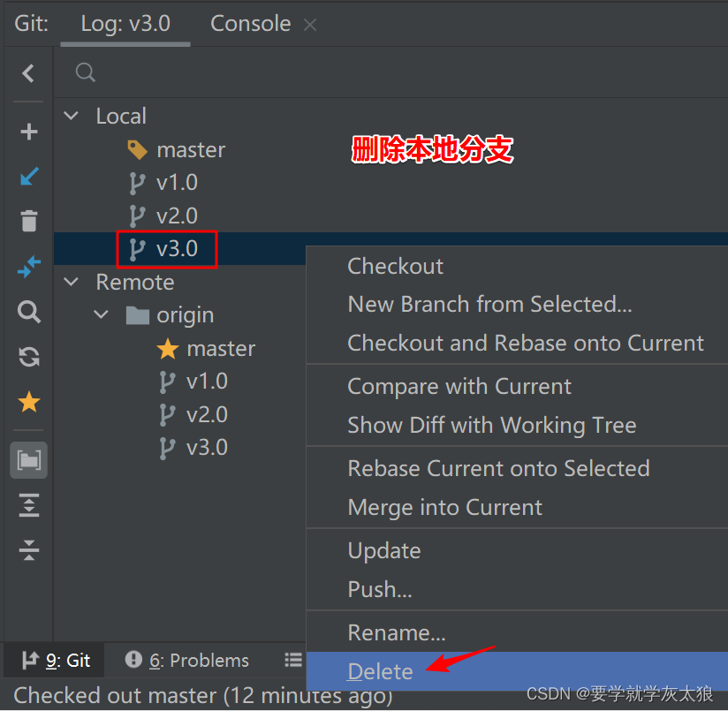Click the plus New Branch icon
Image resolution: width=728 pixels, height=711 pixels.
point(29,132)
